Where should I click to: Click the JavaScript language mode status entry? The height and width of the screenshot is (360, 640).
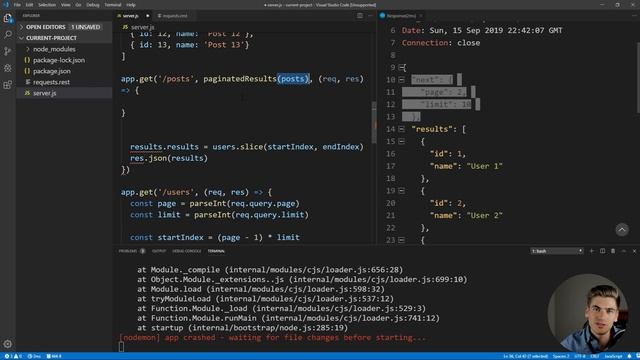[x=613, y=356]
